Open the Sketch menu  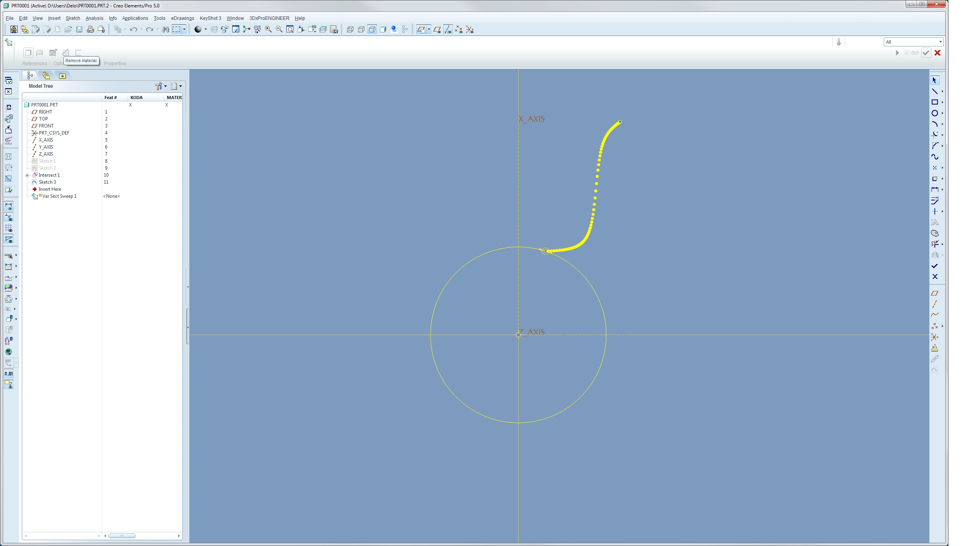73,18
